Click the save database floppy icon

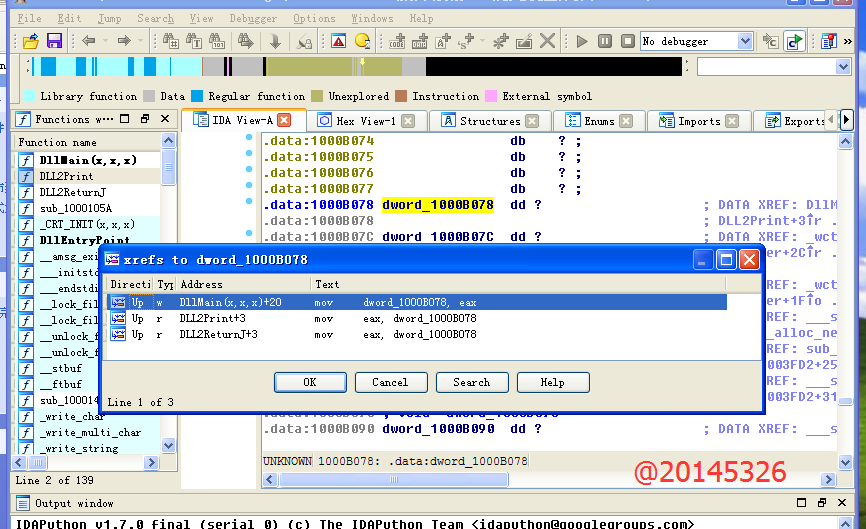54,41
